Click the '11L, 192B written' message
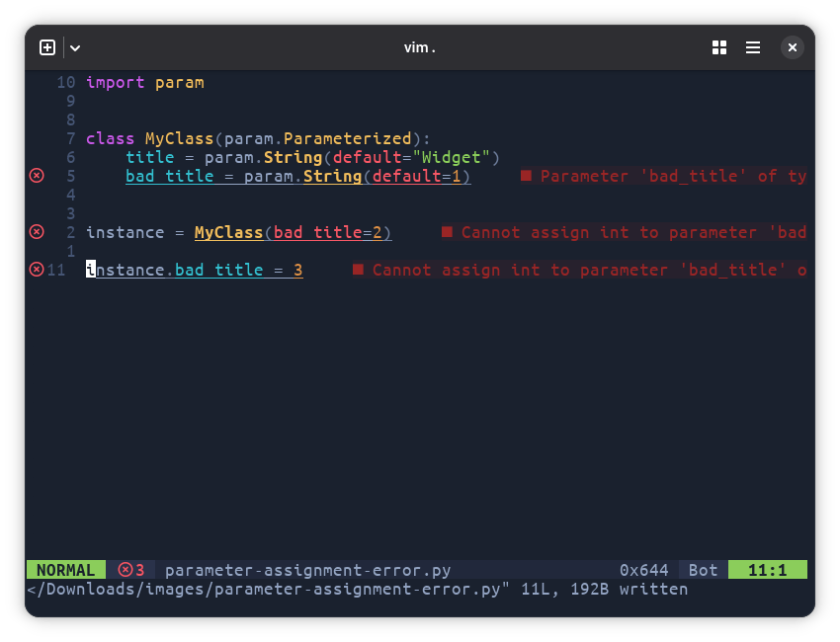 click(604, 589)
